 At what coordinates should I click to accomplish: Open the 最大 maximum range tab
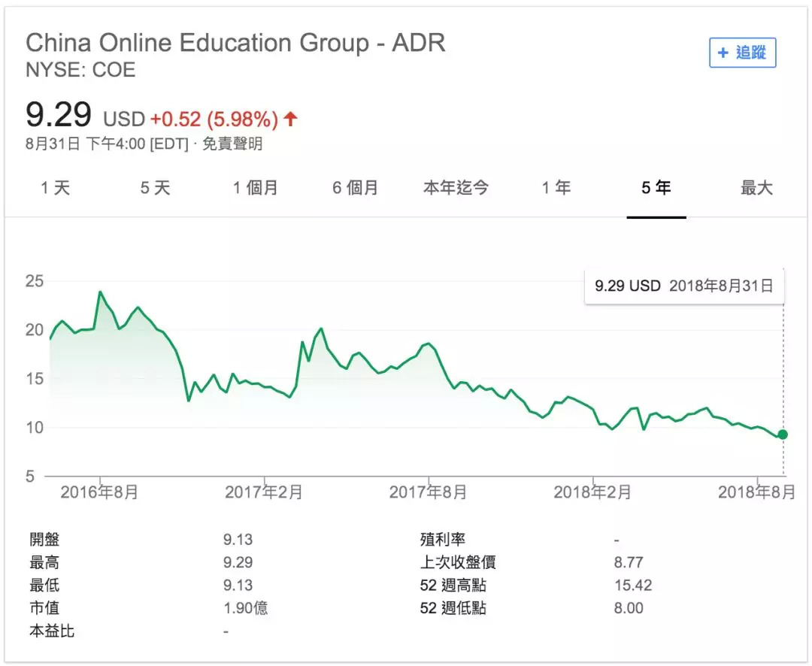[756, 188]
